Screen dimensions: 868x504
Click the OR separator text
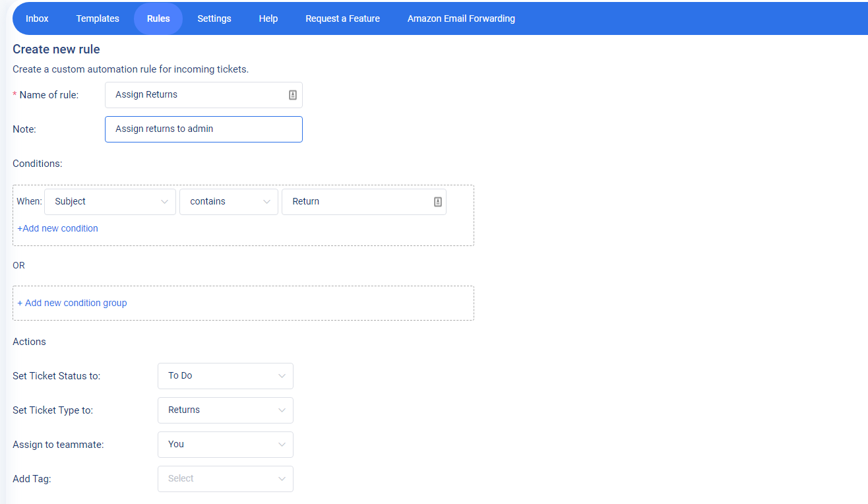[x=18, y=265]
